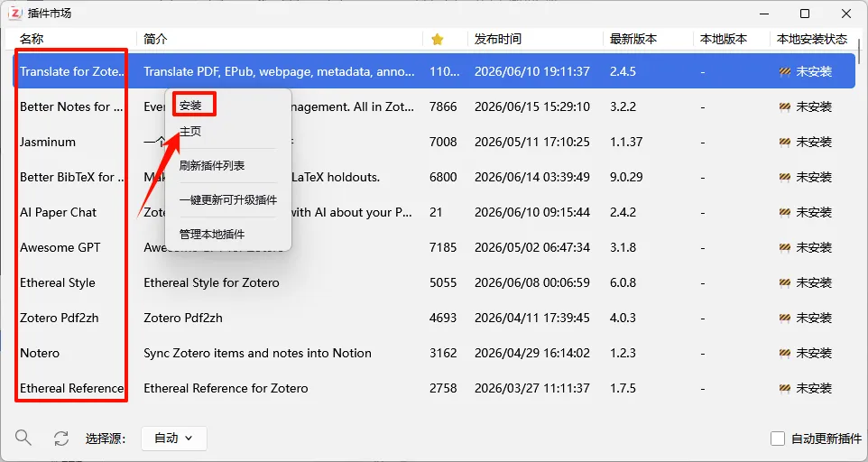The height and width of the screenshot is (462, 868).
Task: Click not-installed status icon for Jasminum
Action: click(784, 142)
